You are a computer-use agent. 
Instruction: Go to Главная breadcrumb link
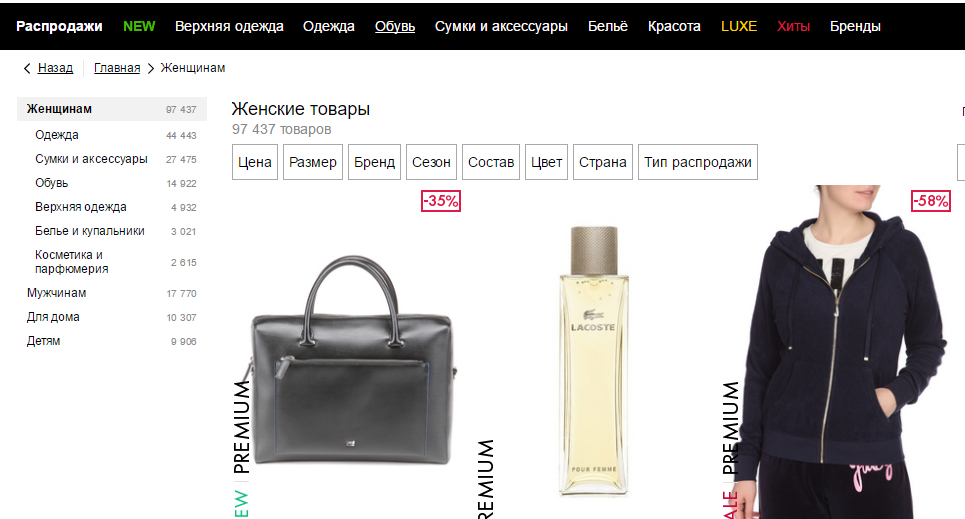(x=117, y=68)
